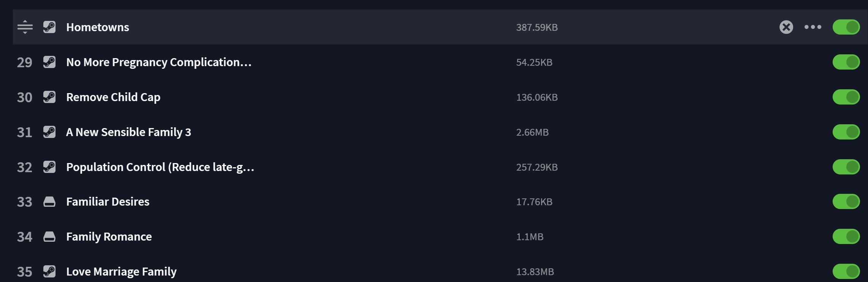This screenshot has height=282, width=868.
Task: Click the local drive icon beside Familiar Desires
Action: point(49,202)
